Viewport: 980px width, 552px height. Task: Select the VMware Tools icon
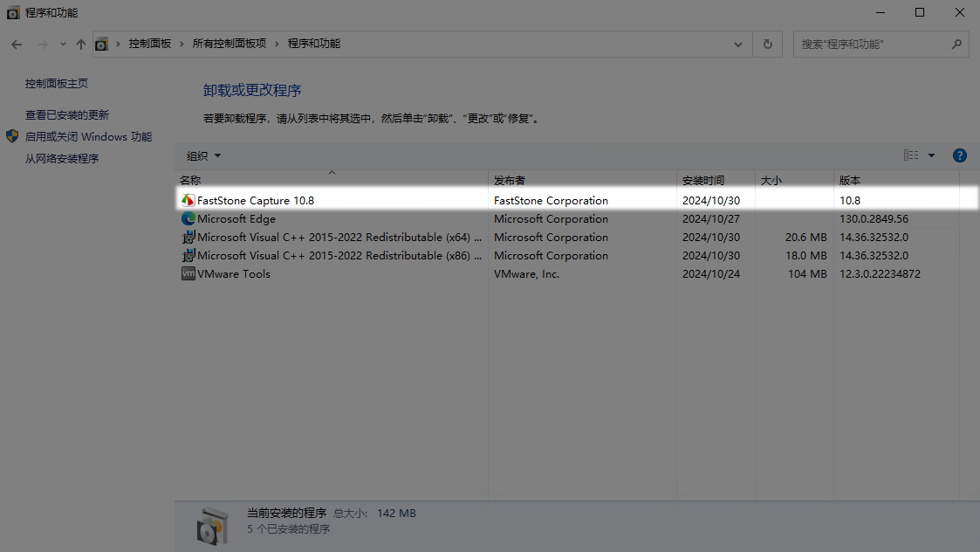pyautogui.click(x=188, y=274)
